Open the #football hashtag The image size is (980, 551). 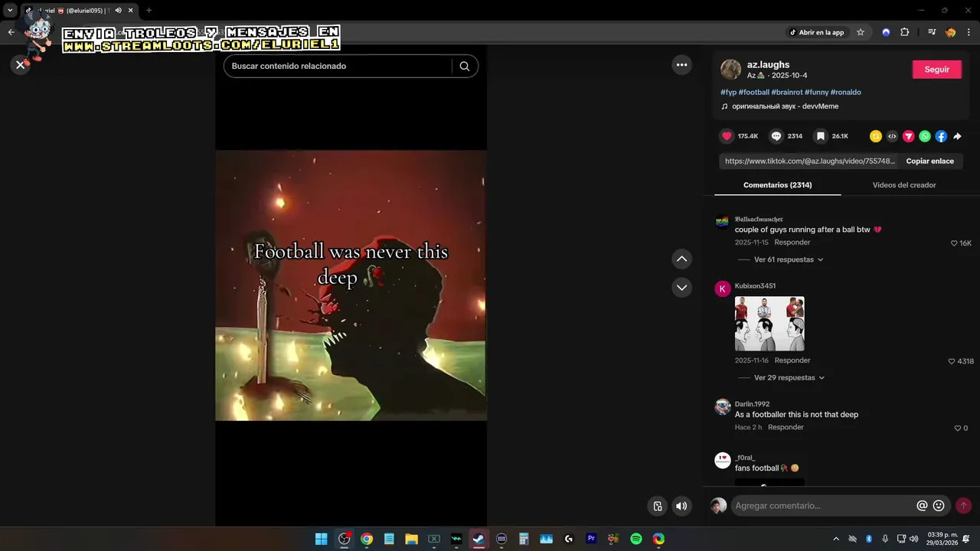click(754, 92)
